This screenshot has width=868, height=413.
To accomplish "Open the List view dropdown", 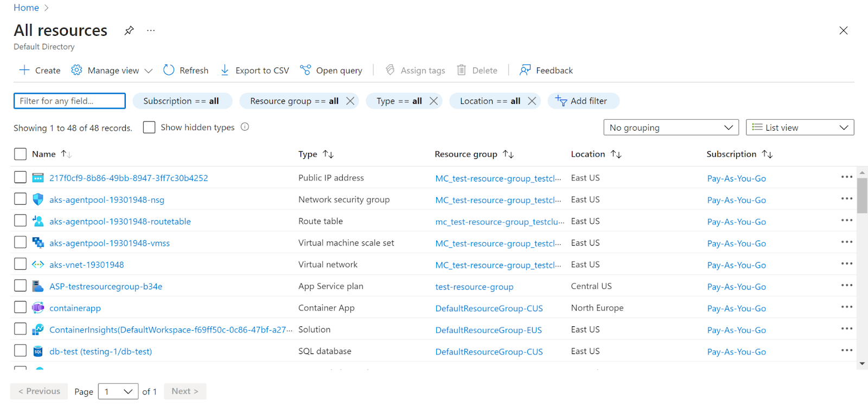I will click(800, 127).
